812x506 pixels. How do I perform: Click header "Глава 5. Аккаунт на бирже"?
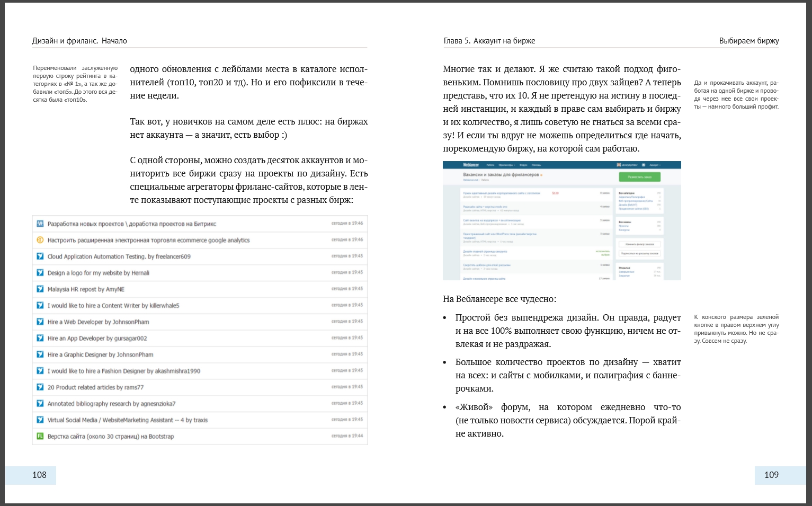pos(489,41)
